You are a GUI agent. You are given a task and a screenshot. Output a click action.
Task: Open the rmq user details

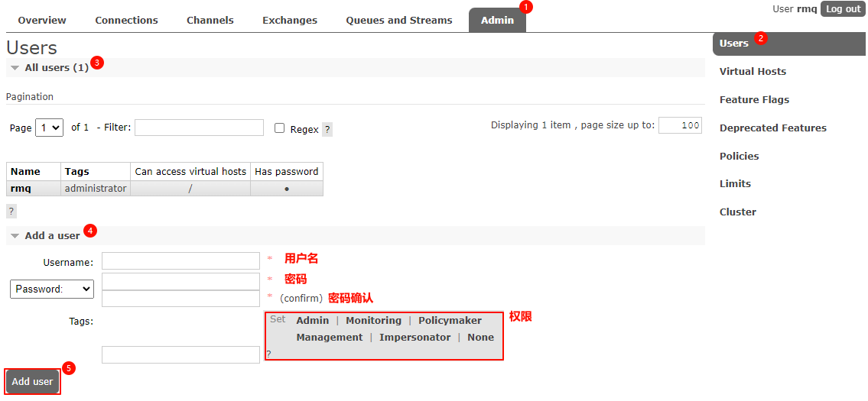click(21, 188)
